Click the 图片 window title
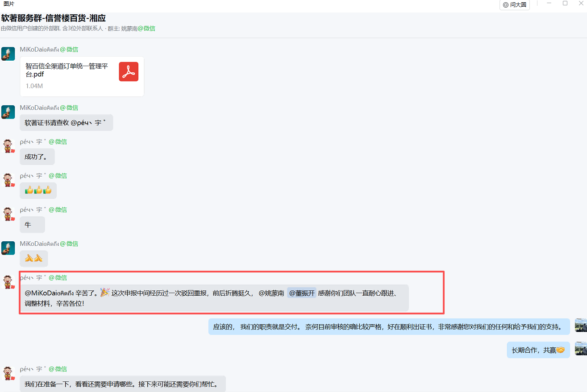The image size is (587, 392). [x=9, y=4]
